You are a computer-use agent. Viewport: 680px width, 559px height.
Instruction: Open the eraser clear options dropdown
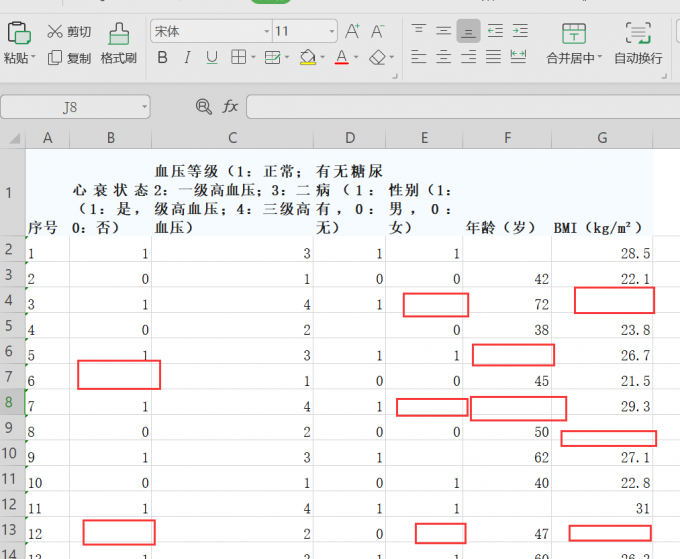click(x=392, y=57)
